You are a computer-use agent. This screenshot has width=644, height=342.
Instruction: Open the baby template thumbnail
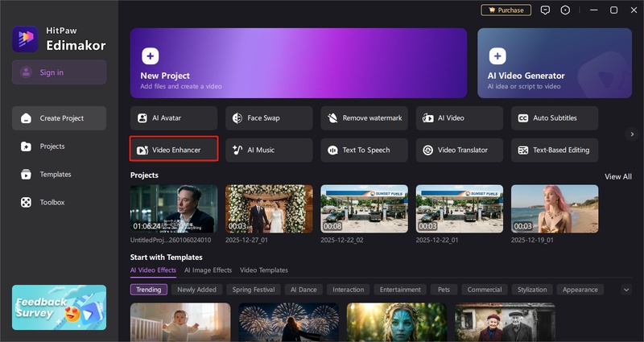[180, 323]
